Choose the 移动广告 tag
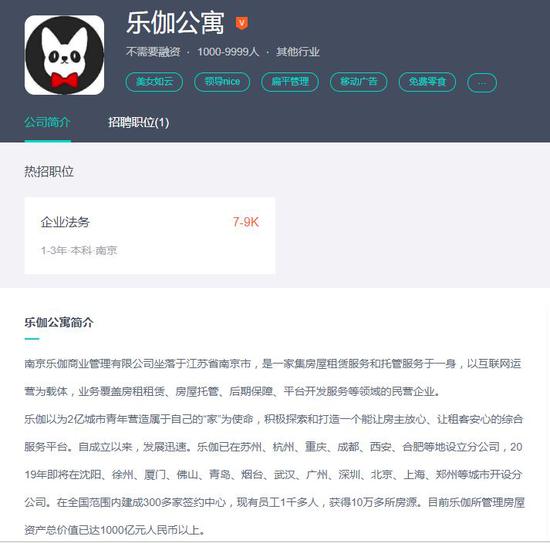This screenshot has height=543, width=550. [x=358, y=82]
